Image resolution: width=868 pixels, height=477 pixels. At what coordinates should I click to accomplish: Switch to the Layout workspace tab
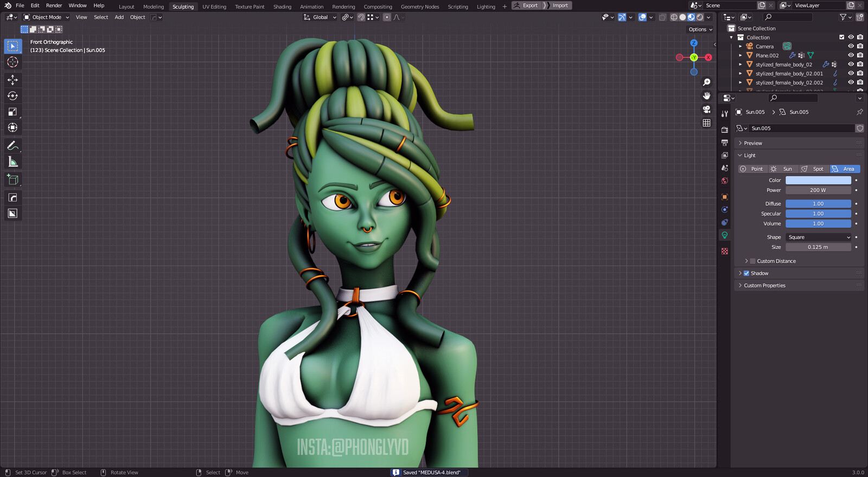click(126, 7)
